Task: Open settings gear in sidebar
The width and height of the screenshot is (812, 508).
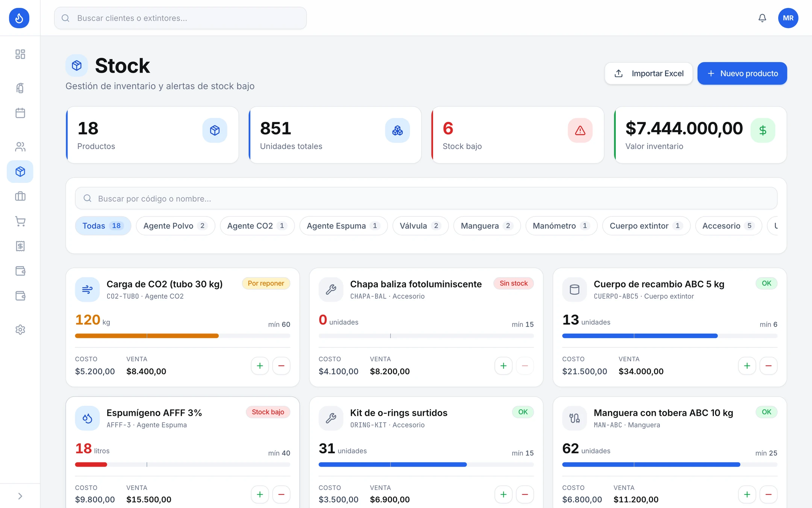Action: pos(20,330)
